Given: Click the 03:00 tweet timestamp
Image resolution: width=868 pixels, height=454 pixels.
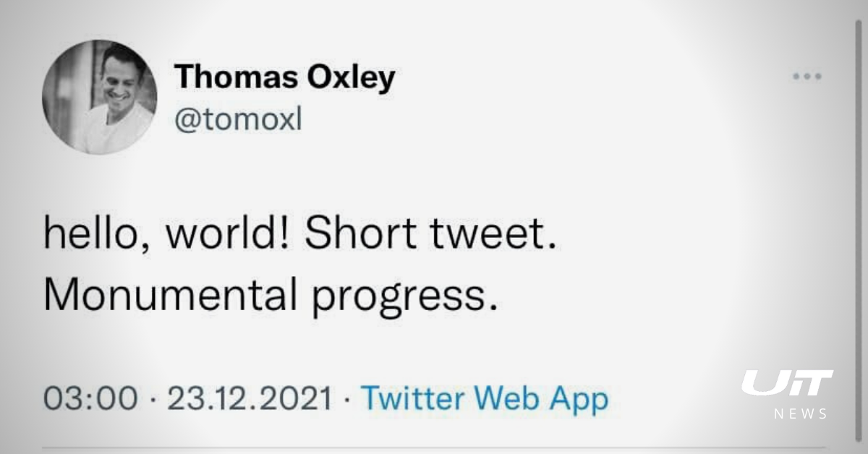Looking at the screenshot, I should 90,399.
